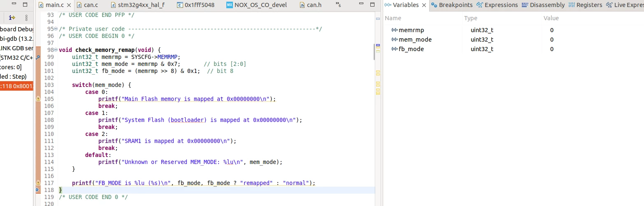The width and height of the screenshot is (644, 206).
Task: Click the fb_mode variable icon
Action: coord(394,49)
